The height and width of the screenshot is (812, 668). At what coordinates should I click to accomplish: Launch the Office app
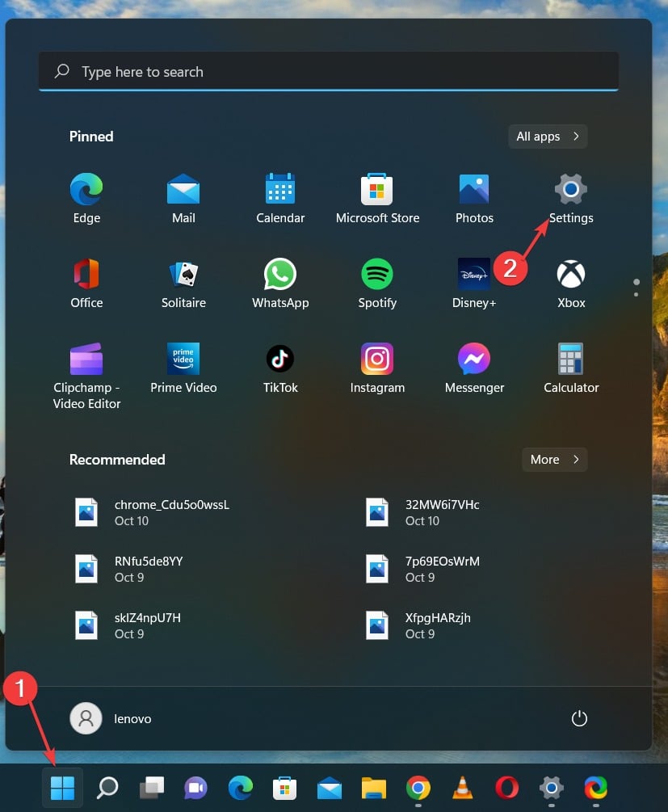[86, 283]
